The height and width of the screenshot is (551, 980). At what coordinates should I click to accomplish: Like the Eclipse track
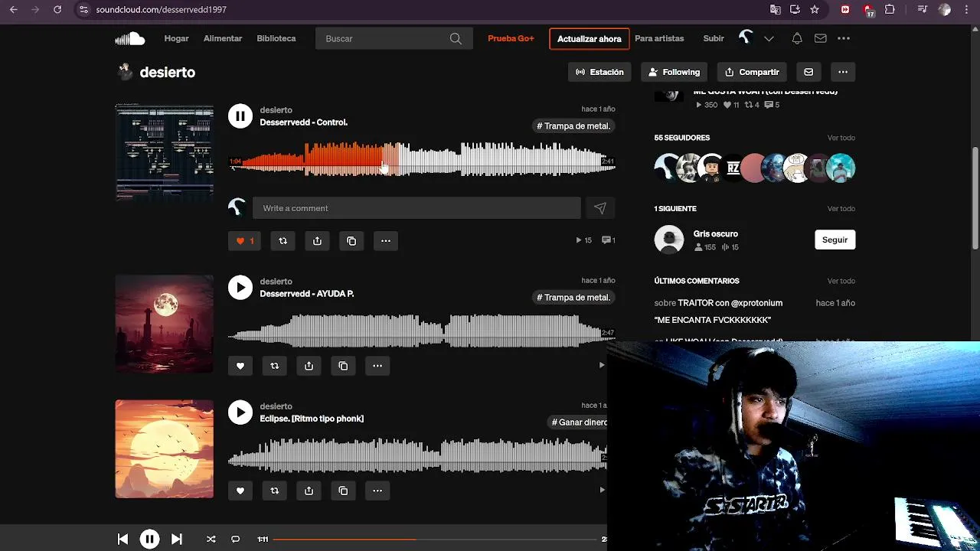[240, 491]
